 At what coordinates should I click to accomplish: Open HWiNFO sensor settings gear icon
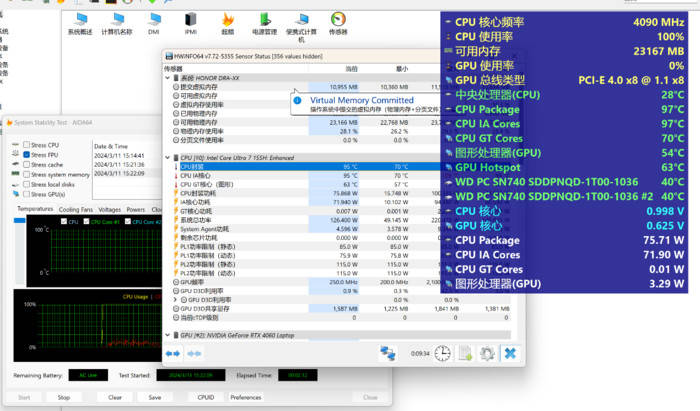tap(487, 353)
